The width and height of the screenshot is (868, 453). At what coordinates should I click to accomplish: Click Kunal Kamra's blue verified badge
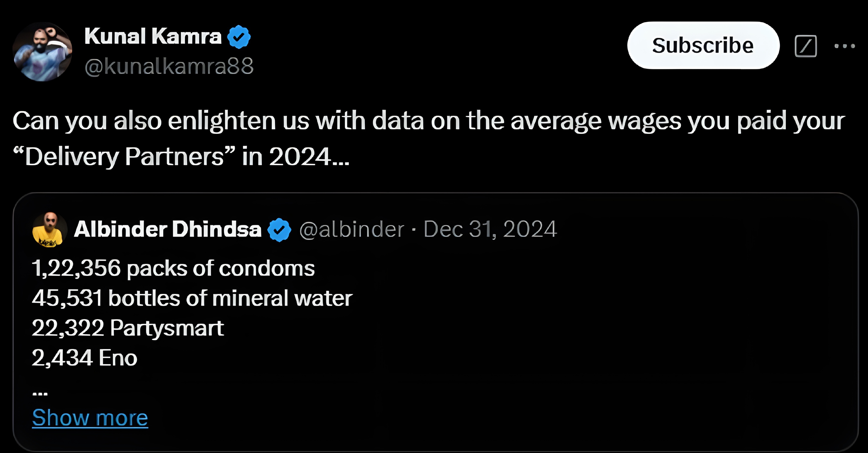point(239,37)
